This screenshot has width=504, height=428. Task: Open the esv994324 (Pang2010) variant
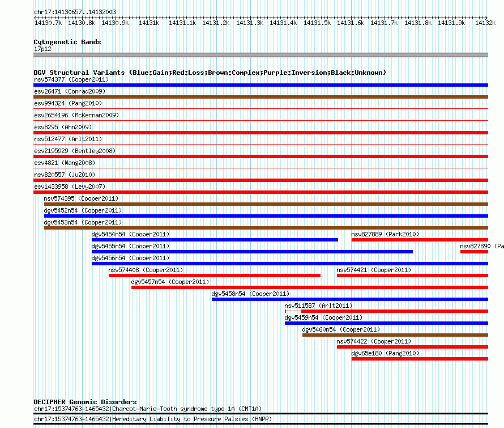[x=68, y=103]
